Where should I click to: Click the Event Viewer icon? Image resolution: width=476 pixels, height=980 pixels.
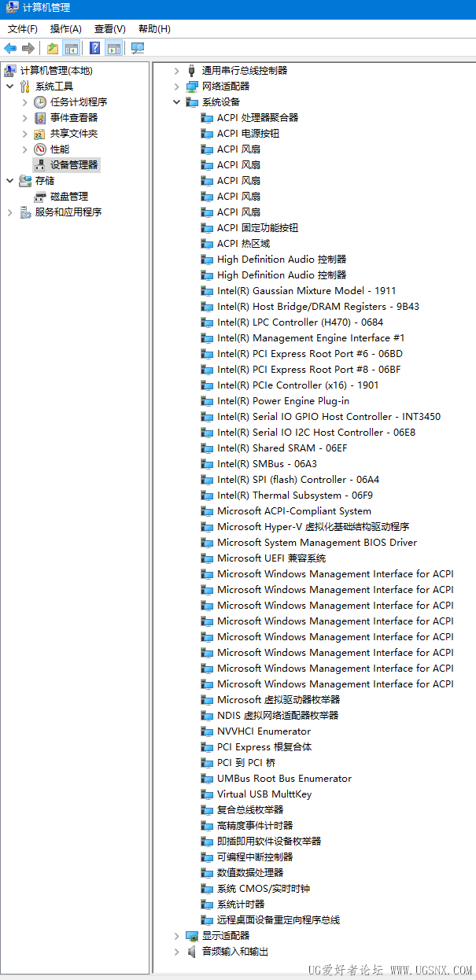click(39, 118)
